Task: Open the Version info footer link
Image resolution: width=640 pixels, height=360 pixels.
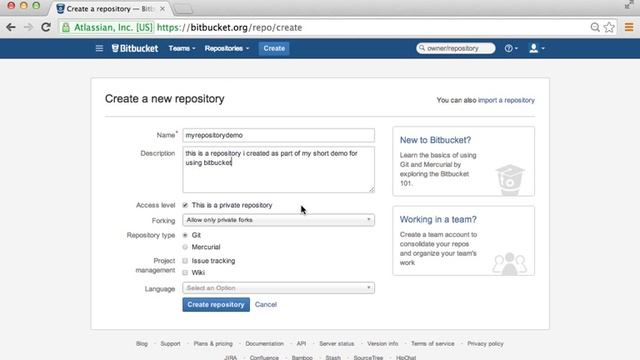Action: (x=382, y=344)
